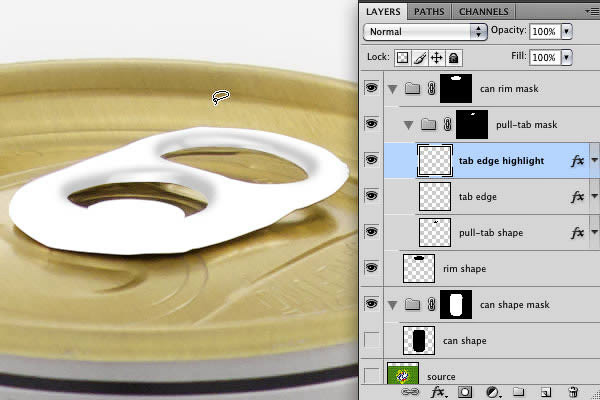Click fx badge on tab edge highlight layer
This screenshot has height=400, width=600.
pos(577,161)
